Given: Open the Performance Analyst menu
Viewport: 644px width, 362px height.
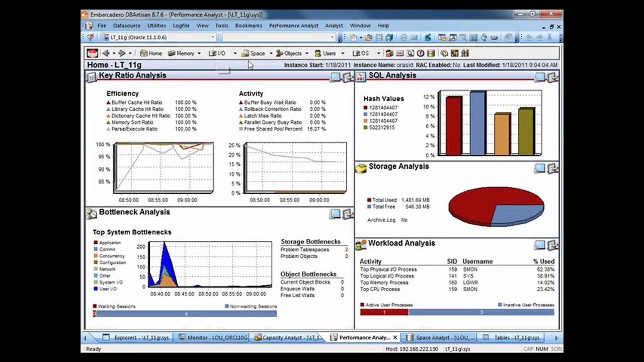Looking at the screenshot, I should 293,26.
